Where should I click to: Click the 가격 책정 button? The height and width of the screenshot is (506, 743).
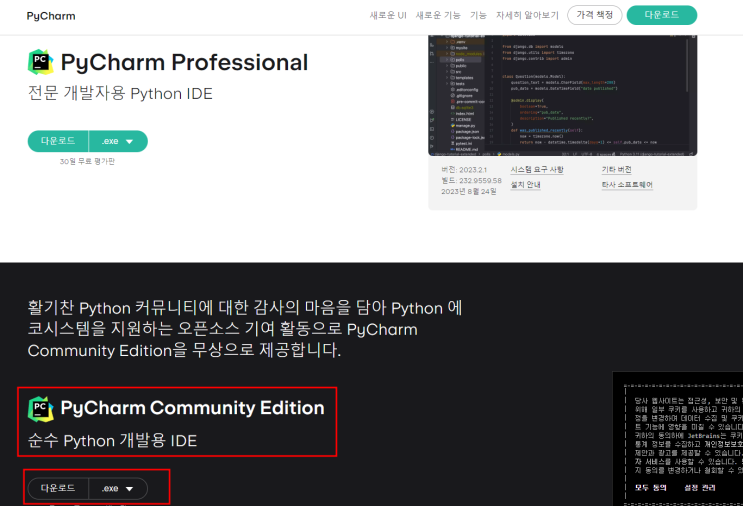[594, 15]
